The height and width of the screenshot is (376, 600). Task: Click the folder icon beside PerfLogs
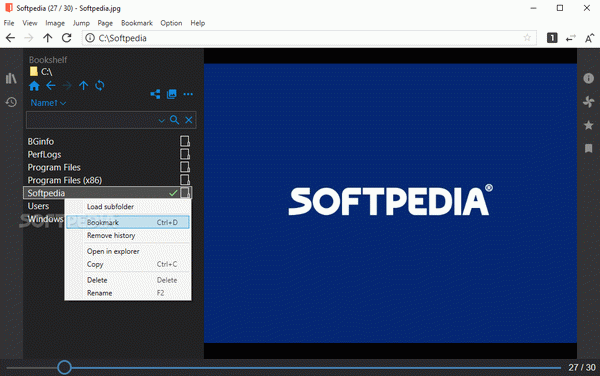coord(185,154)
